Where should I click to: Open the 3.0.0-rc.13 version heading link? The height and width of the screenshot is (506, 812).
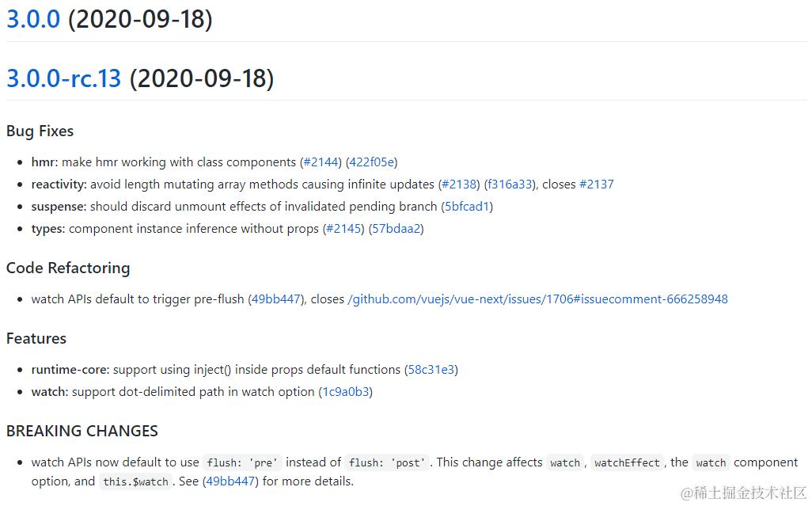pos(63,78)
